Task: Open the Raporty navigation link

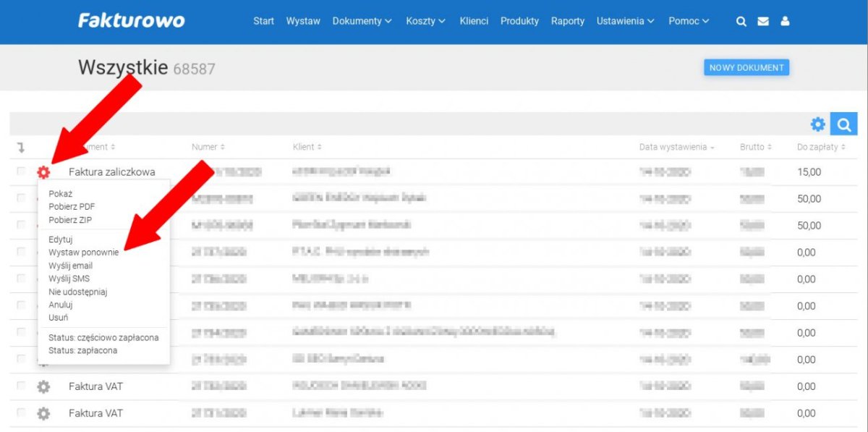Action: click(x=568, y=21)
